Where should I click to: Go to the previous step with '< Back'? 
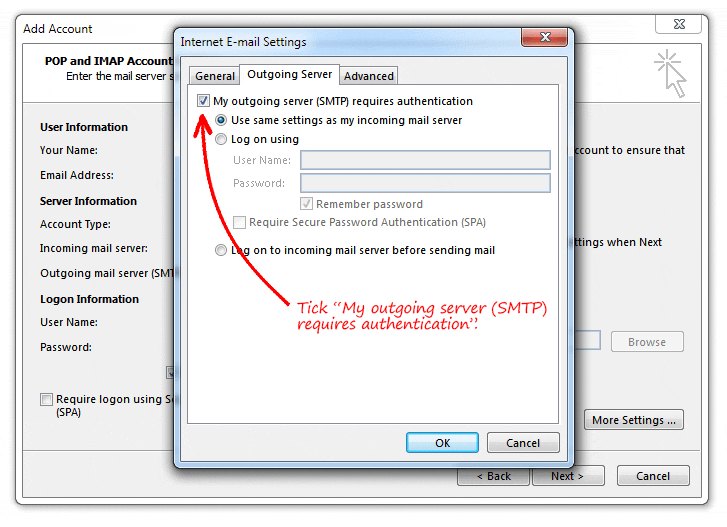(x=493, y=476)
